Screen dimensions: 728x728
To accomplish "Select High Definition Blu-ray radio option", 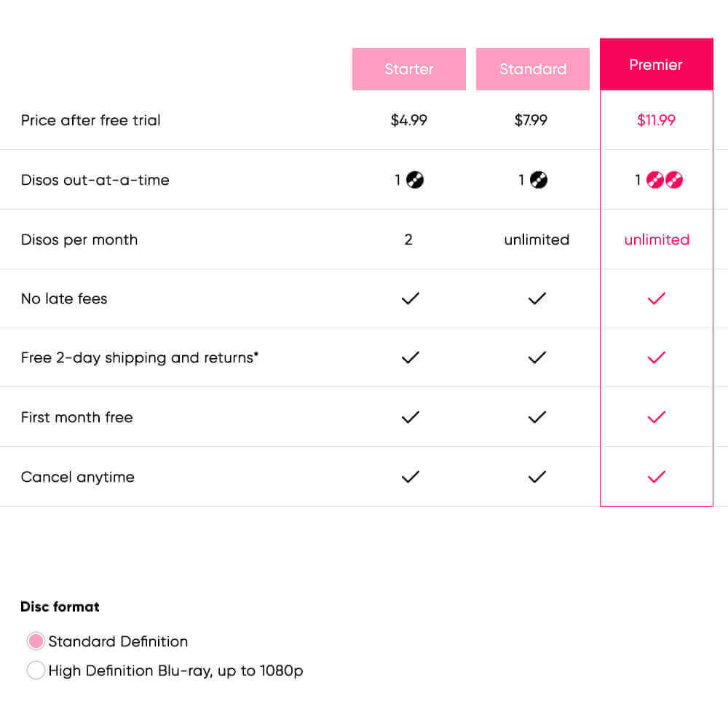I will 36,670.
